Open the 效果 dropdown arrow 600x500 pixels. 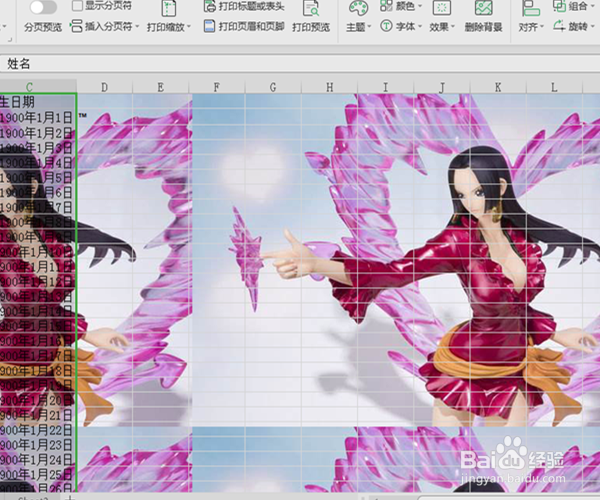453,27
